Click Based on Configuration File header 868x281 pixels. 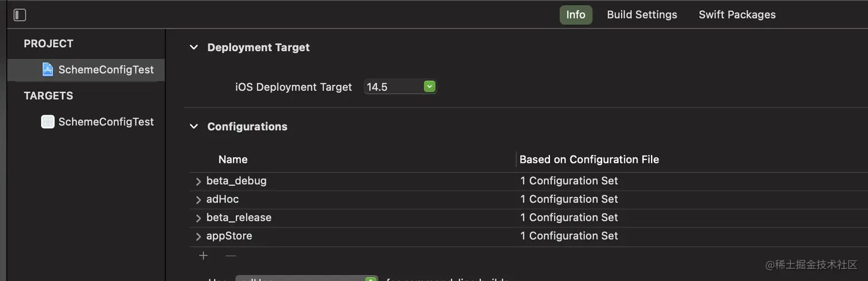click(589, 160)
